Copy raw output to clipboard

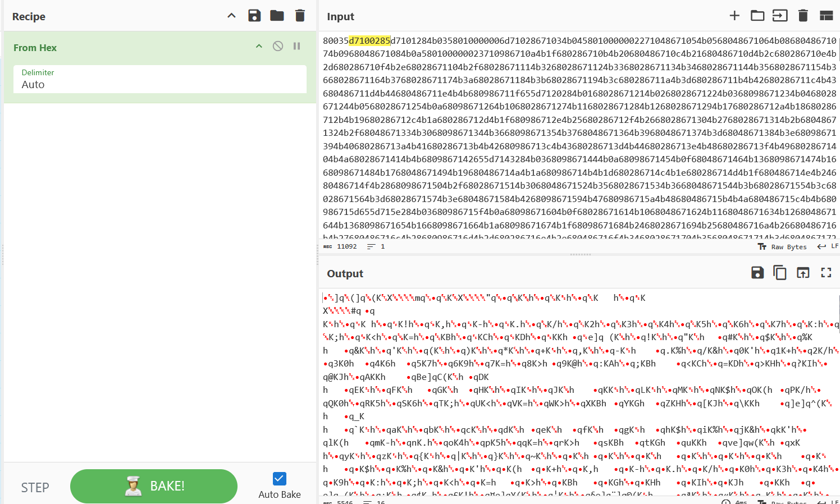tap(780, 273)
